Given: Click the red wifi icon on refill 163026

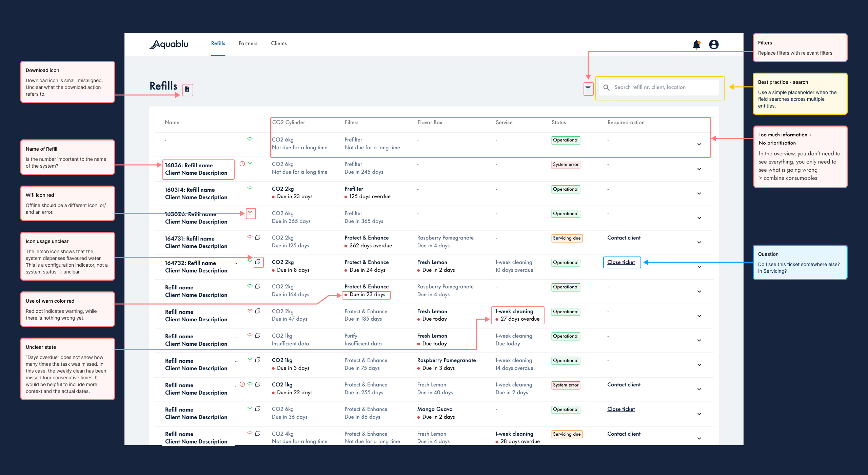Looking at the screenshot, I should (250, 213).
